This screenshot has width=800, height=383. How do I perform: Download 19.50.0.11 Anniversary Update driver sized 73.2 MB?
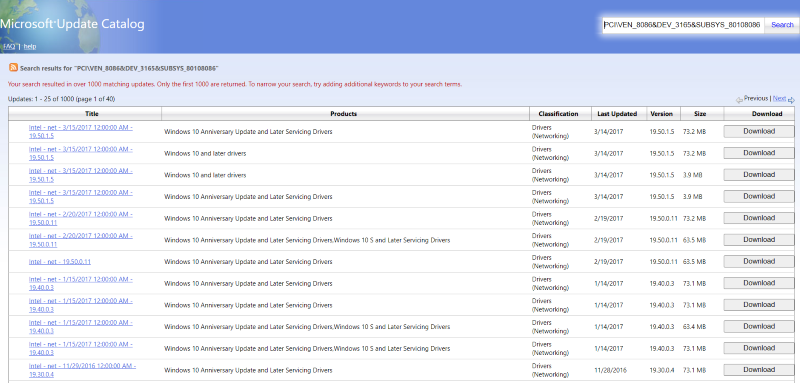coord(759,218)
